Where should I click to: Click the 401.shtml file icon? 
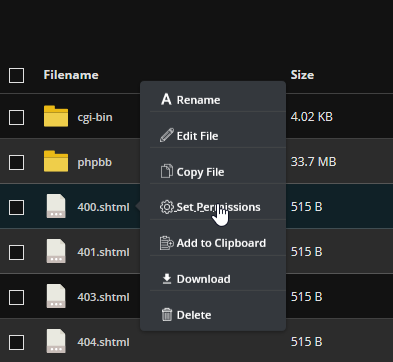[x=56, y=251]
